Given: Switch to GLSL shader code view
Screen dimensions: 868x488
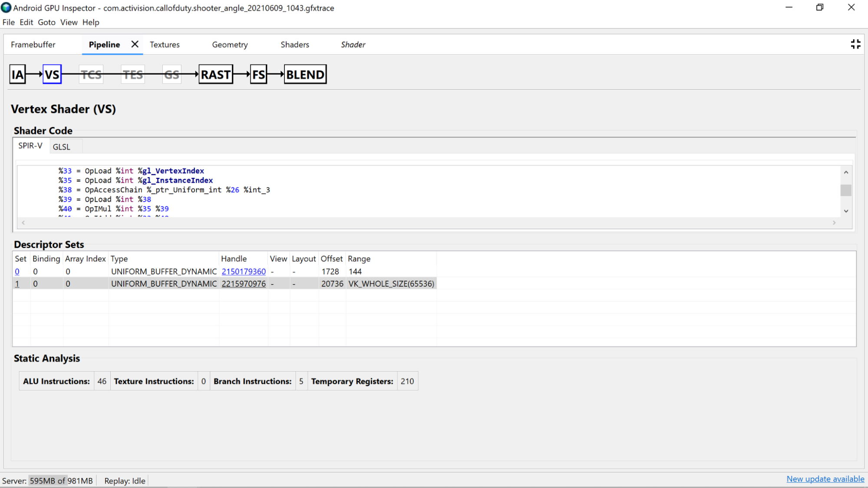Looking at the screenshot, I should 61,146.
